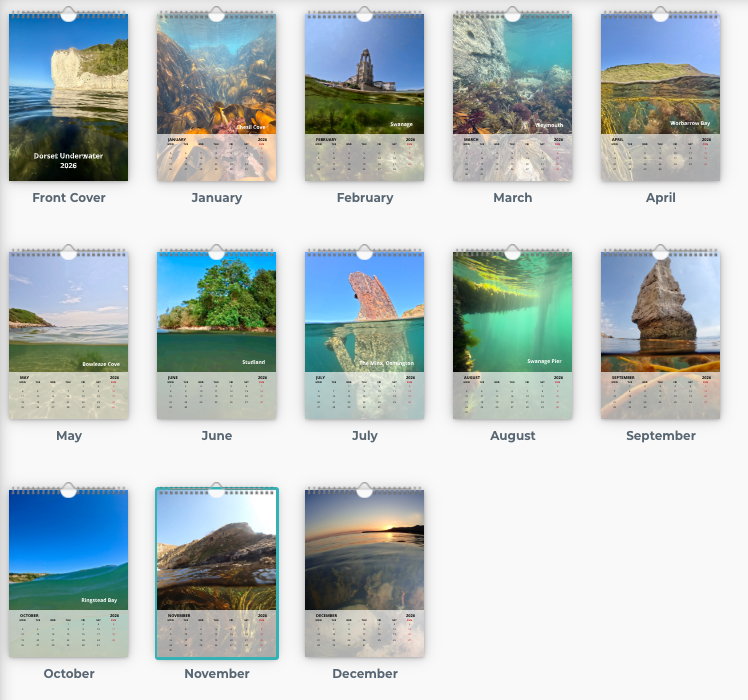This screenshot has width=748, height=700.
Task: Click the "February" label
Action: click(x=365, y=198)
